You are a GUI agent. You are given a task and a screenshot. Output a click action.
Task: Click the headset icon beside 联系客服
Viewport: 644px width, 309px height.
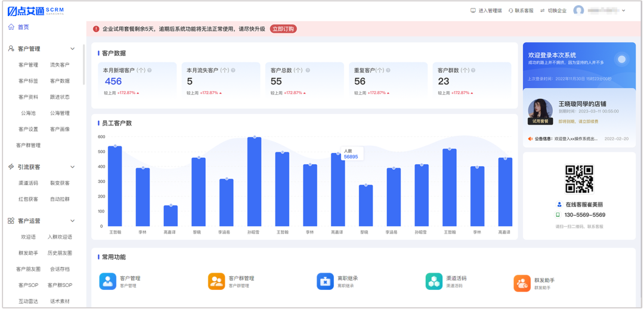pos(510,11)
